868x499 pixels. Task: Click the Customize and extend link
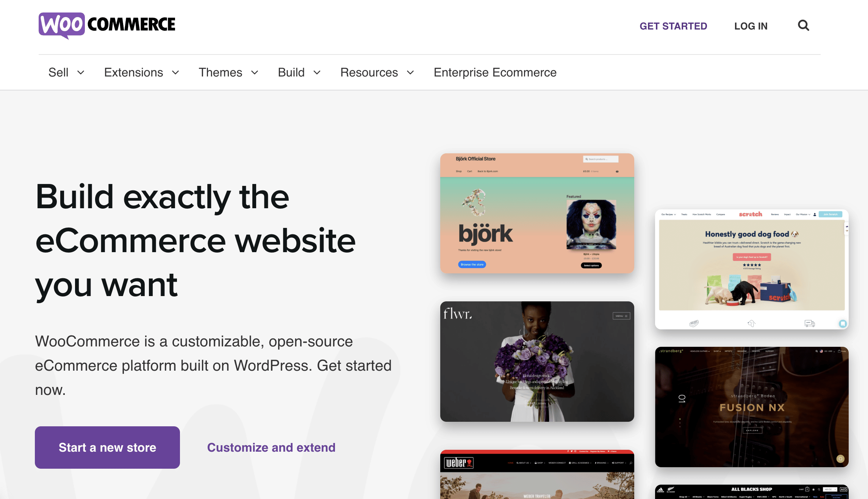pyautogui.click(x=271, y=447)
